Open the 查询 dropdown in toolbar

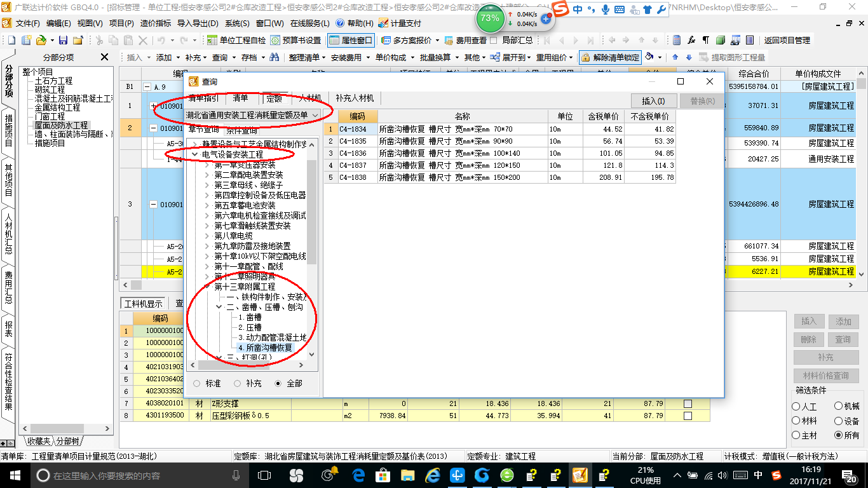(224, 57)
